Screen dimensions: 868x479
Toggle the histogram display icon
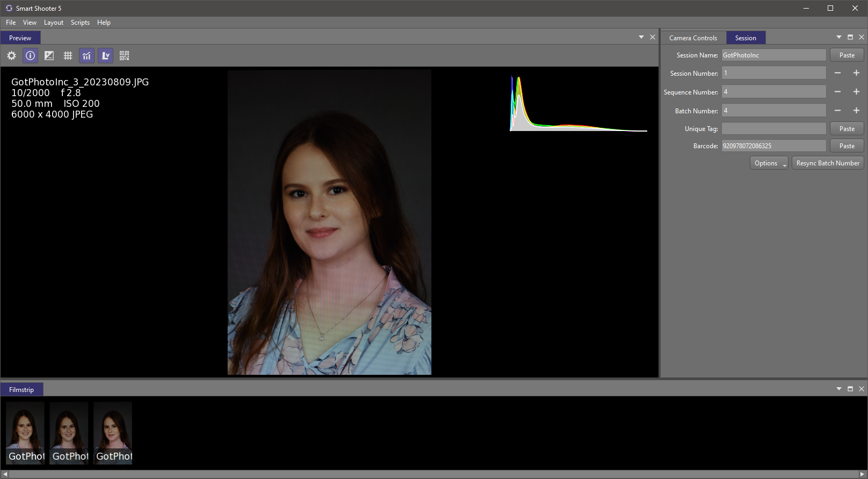click(87, 56)
